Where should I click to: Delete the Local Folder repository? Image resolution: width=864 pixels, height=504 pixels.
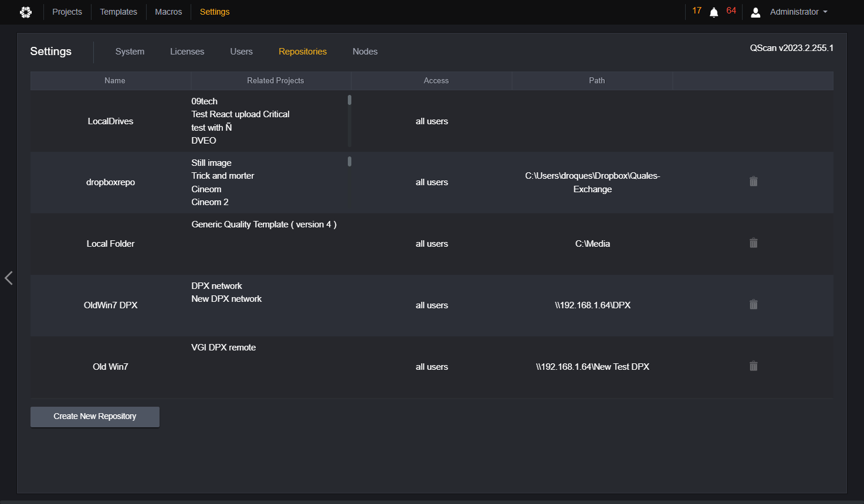754,243
